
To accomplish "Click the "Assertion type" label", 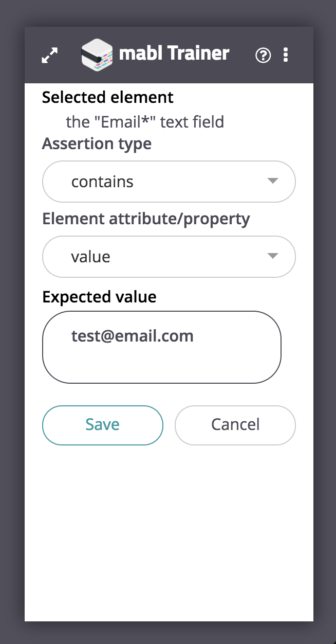I will (97, 144).
